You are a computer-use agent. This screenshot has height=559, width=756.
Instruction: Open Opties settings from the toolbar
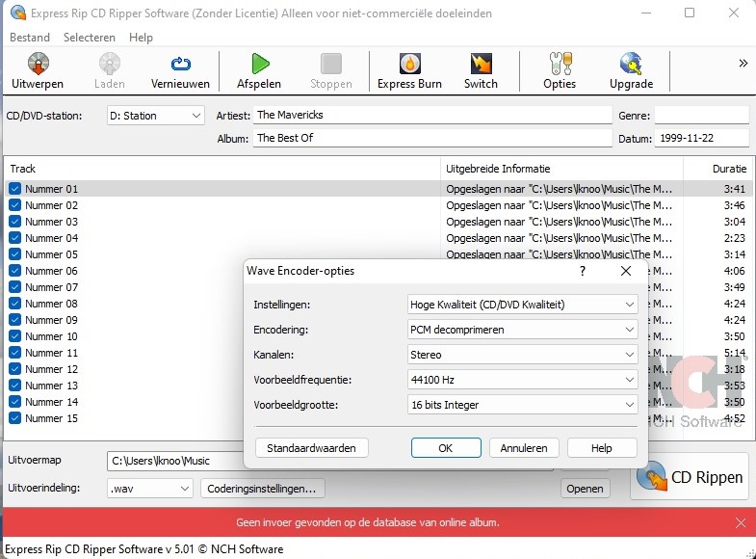point(560,71)
